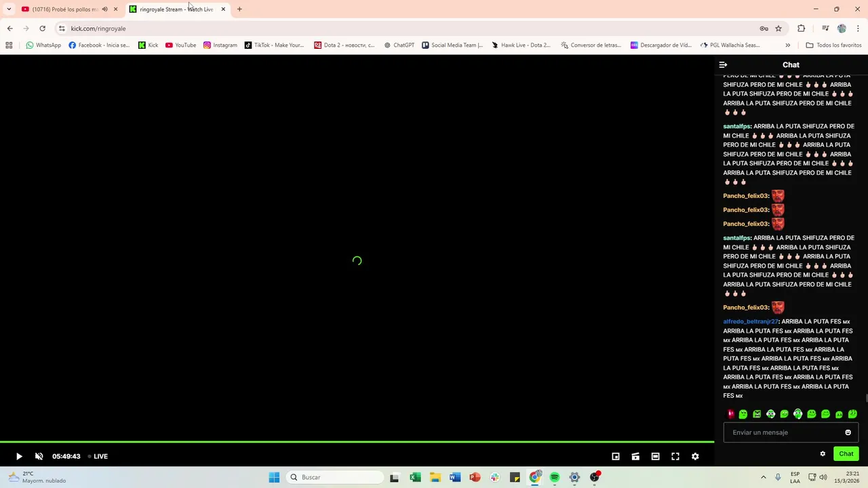Insert the angry square green emote
Image resolution: width=868 pixels, height=488 pixels.
point(757,414)
